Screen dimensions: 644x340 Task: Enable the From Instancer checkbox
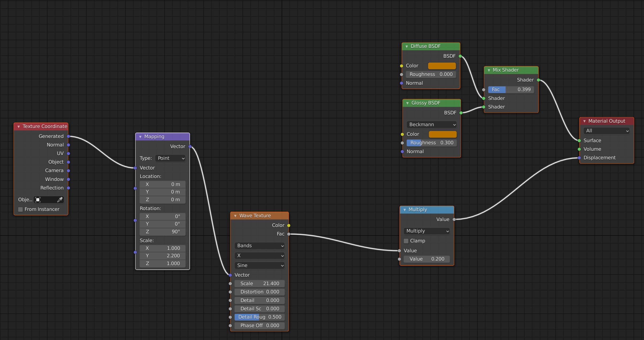[20, 209]
